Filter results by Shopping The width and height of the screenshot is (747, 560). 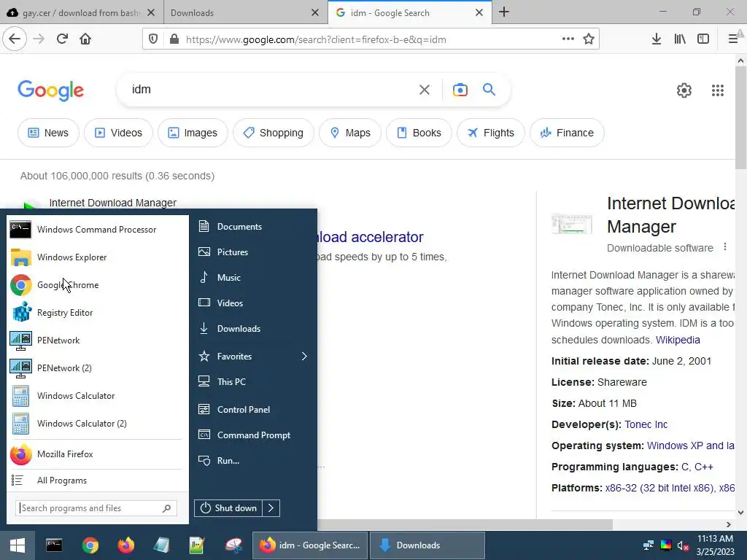[x=274, y=133]
